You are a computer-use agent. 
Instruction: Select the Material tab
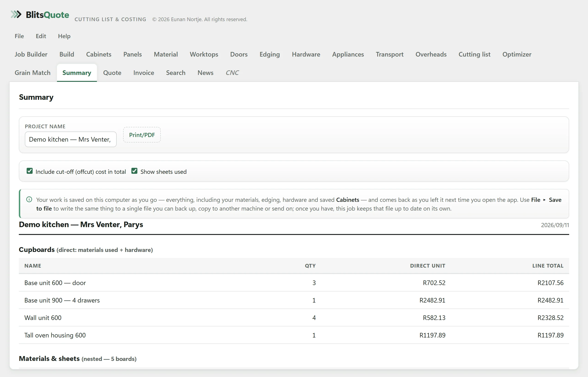166,54
